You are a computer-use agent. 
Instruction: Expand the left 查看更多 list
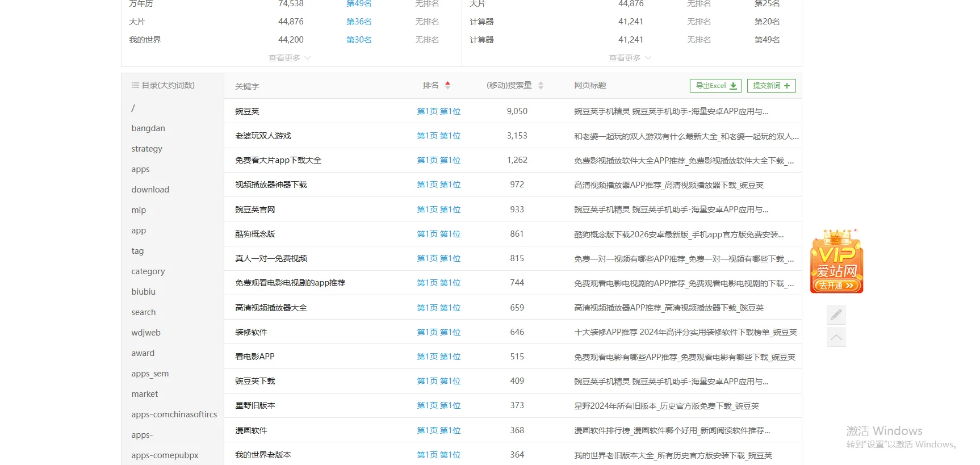click(290, 58)
